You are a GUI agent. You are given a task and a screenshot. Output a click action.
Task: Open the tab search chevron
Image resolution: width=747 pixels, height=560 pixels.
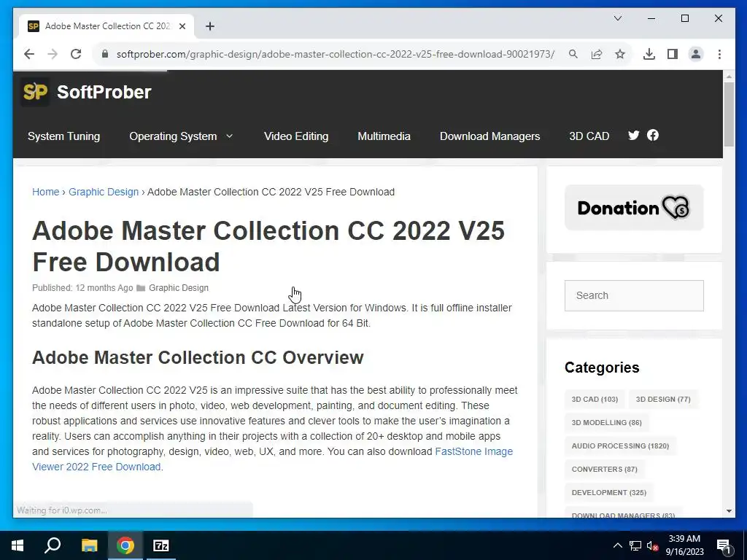coord(617,18)
